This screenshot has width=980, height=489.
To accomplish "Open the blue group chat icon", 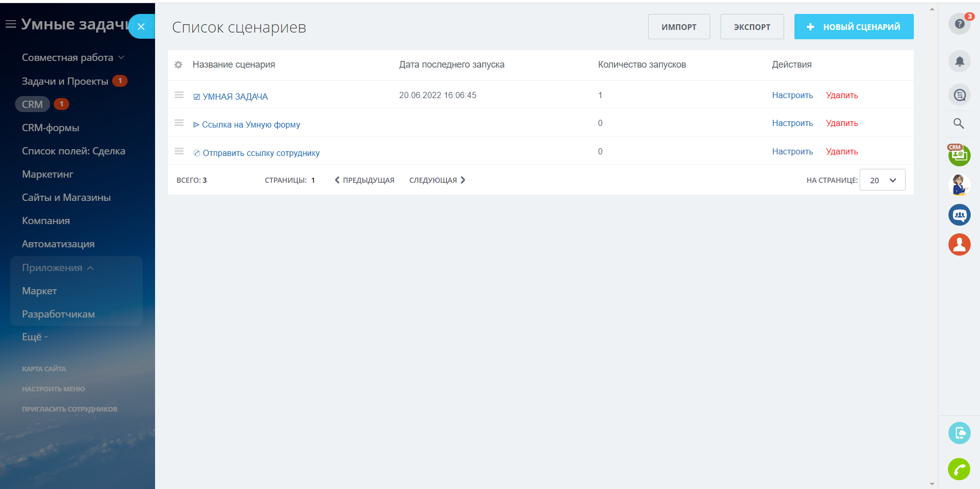I will coord(959,215).
